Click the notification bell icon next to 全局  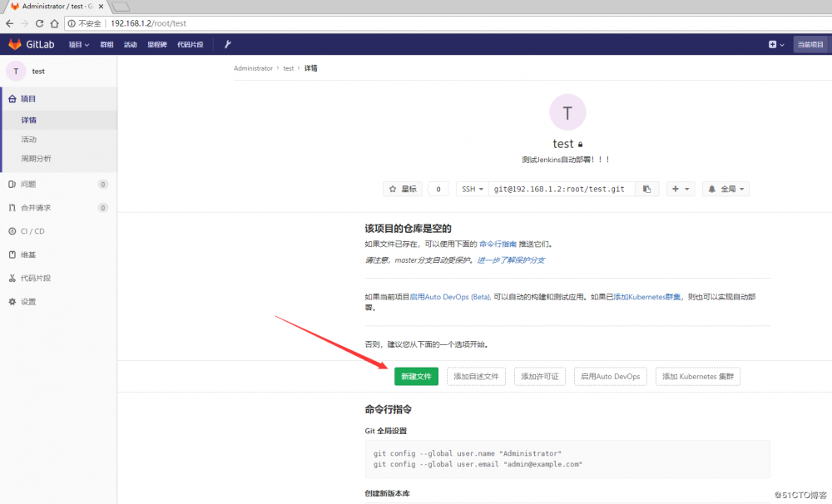pyautogui.click(x=715, y=189)
